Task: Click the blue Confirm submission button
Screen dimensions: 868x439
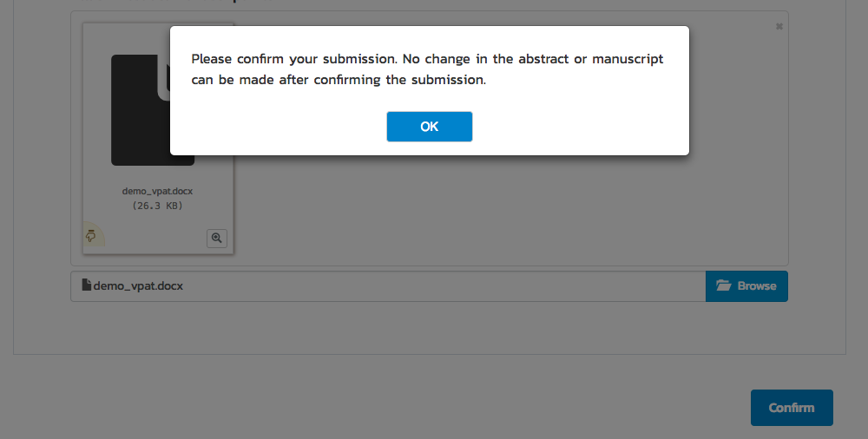Action: point(792,408)
